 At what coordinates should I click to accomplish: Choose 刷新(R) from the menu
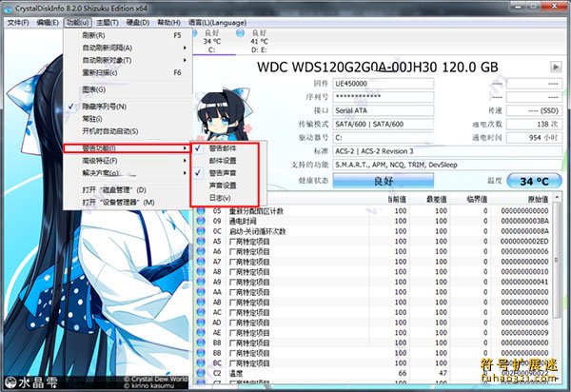128,35
